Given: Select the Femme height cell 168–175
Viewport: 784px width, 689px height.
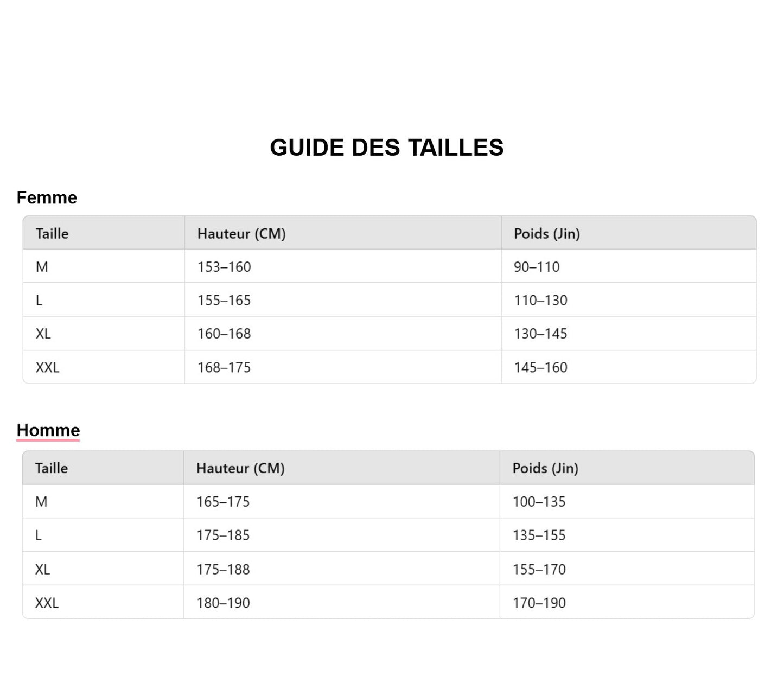Looking at the screenshot, I should pos(224,368).
